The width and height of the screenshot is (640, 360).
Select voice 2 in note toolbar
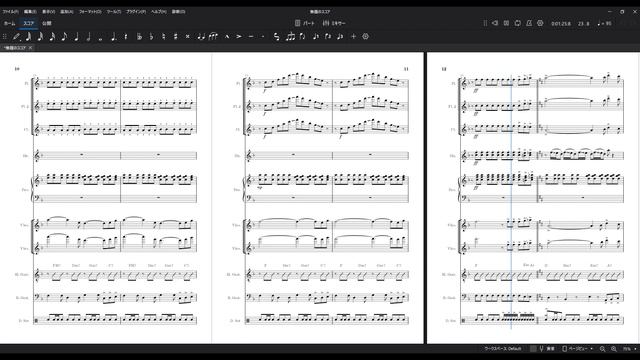328,37
